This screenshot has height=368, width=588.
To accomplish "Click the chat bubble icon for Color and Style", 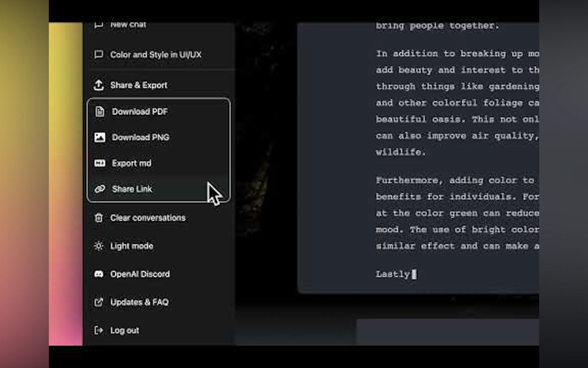I will click(99, 54).
